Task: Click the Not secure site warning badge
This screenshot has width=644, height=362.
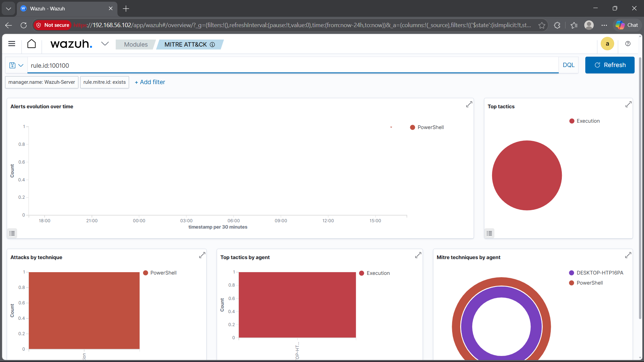Action: [x=53, y=25]
